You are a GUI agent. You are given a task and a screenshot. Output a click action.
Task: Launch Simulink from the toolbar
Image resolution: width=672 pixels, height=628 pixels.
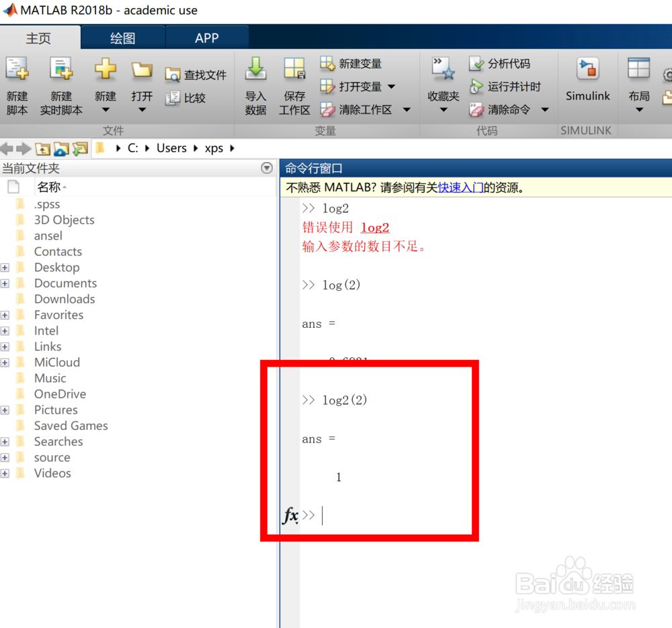pyautogui.click(x=587, y=80)
